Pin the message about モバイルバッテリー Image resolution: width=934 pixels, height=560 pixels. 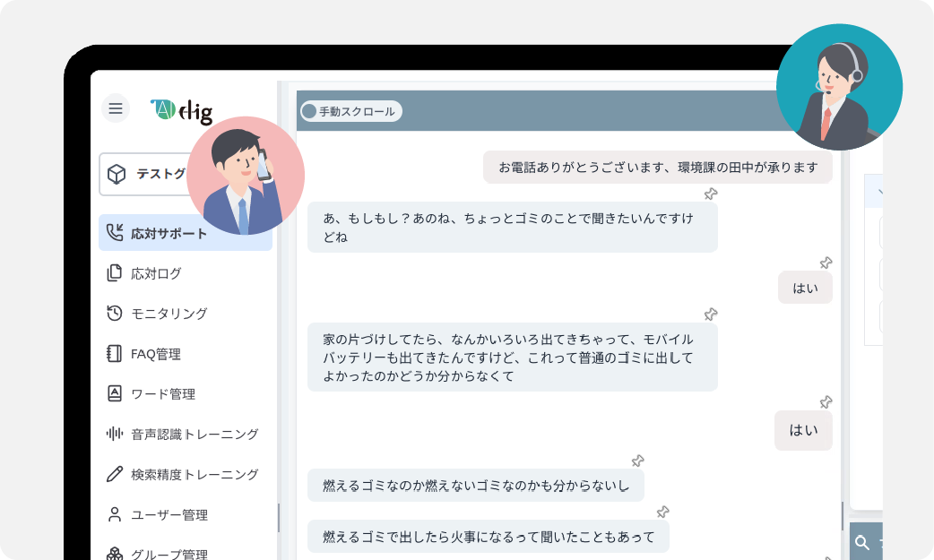click(x=711, y=314)
